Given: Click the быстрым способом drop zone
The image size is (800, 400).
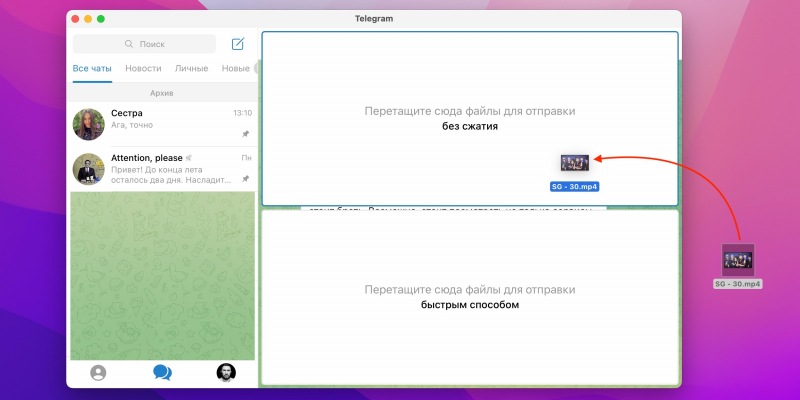Looking at the screenshot, I should 470,297.
